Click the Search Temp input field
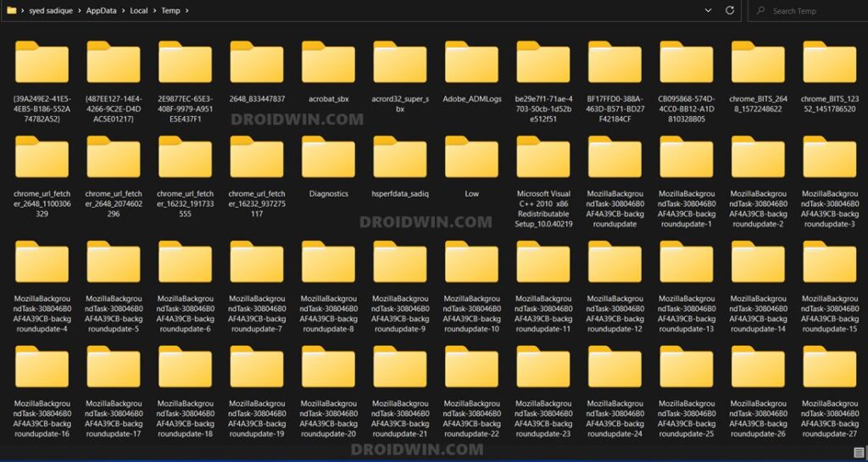This screenshot has width=868, height=462. [808, 10]
